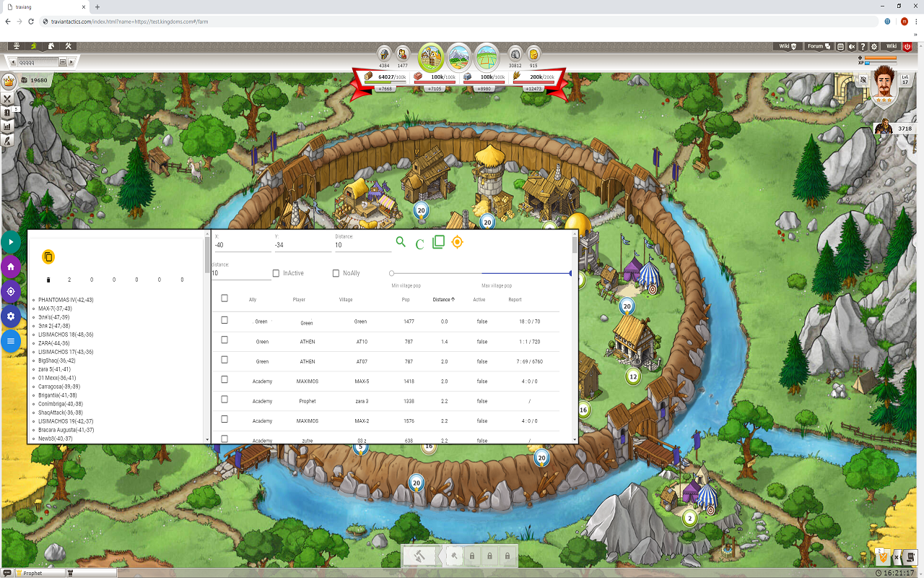The image size is (924, 578).
Task: Go to the next village with the right arrow
Action: tap(72, 62)
